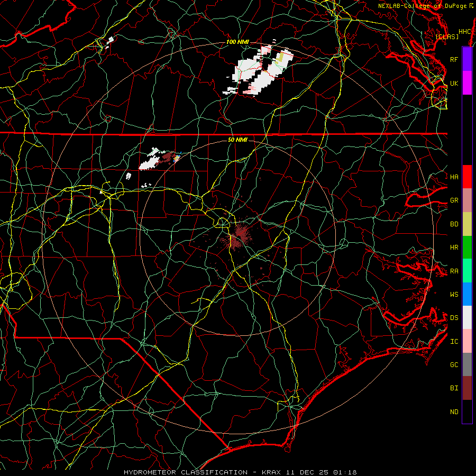Click the white DS dry snow swatch
The height and width of the screenshot is (476, 476).
[x=467, y=317]
